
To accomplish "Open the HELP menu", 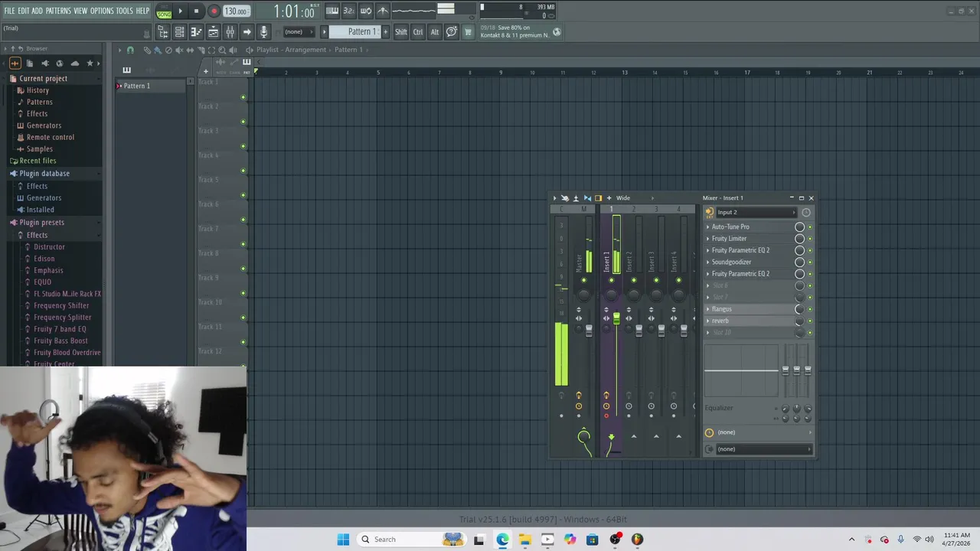I will point(142,11).
